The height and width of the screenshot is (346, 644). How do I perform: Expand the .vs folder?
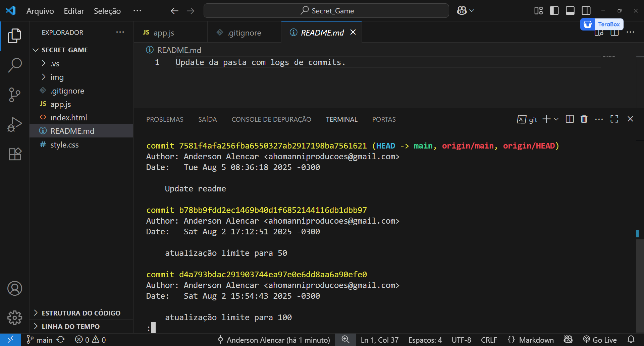[x=81, y=63]
